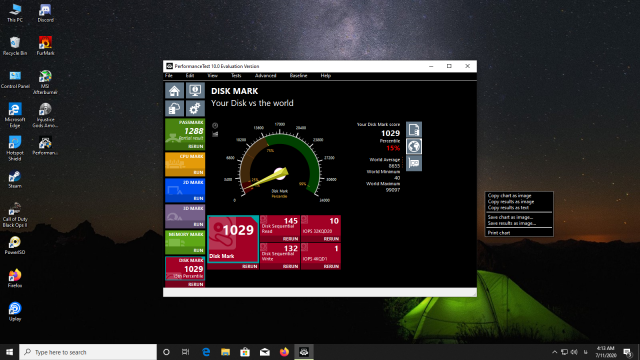Viewport: 640px width, 360px height.
Task: Open Mail from the taskbar
Action: pos(264,352)
